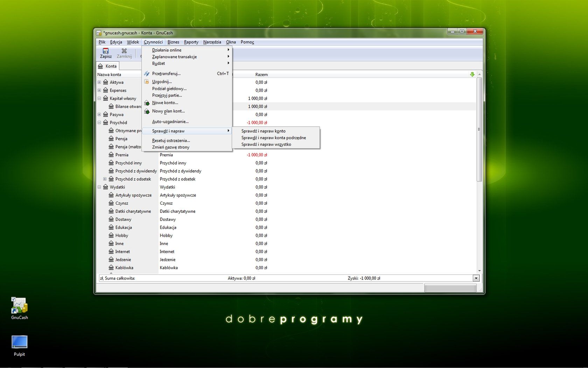Click the scrollbar up arrow
Image resolution: width=588 pixels, height=368 pixels.
pyautogui.click(x=479, y=74)
